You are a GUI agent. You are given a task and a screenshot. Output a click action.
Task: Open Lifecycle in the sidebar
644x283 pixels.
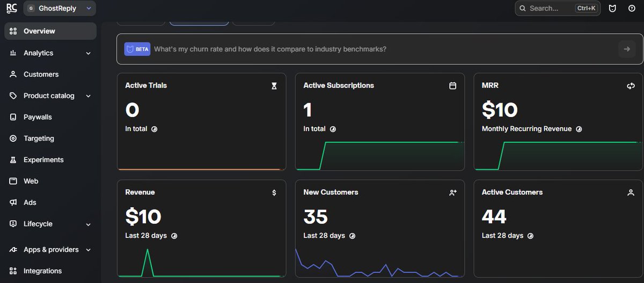point(50,224)
